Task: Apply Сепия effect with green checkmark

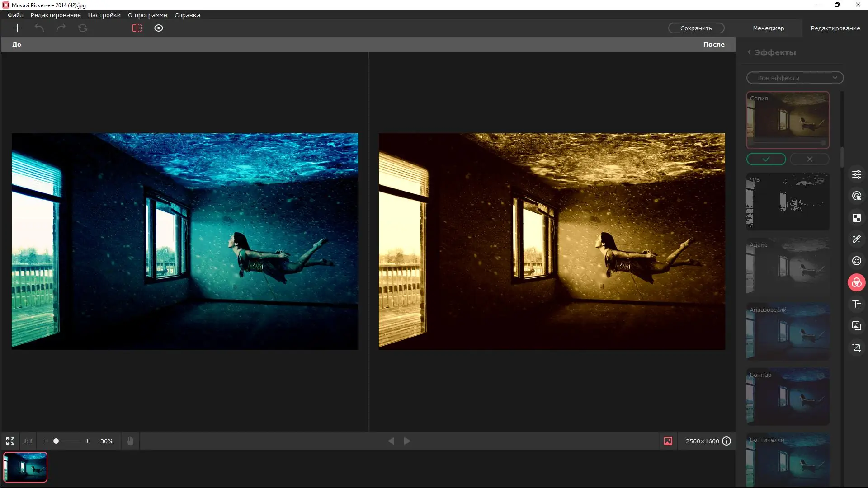Action: coord(766,159)
